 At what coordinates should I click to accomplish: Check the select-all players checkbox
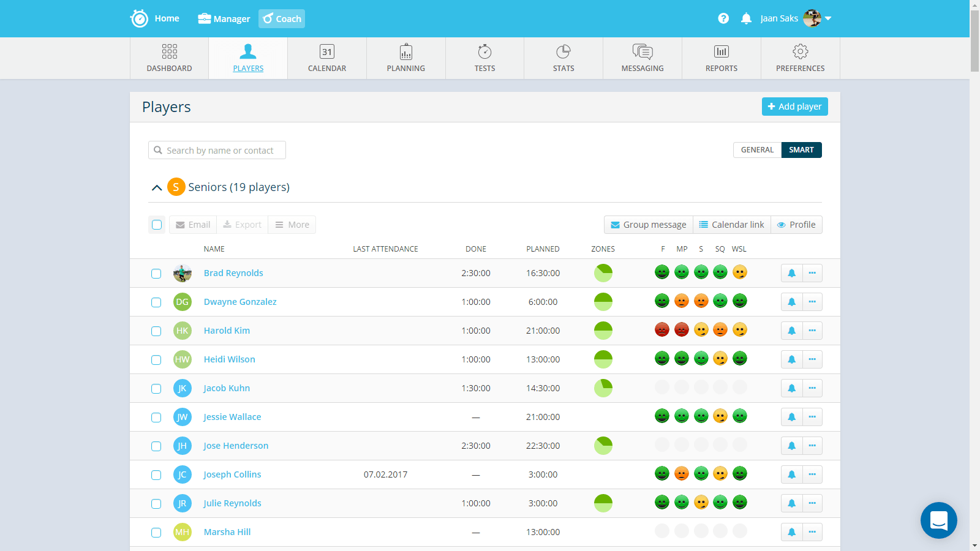157,225
